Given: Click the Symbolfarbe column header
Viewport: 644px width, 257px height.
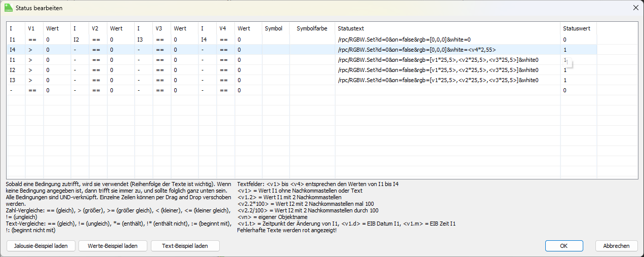Looking at the screenshot, I should [x=312, y=29].
